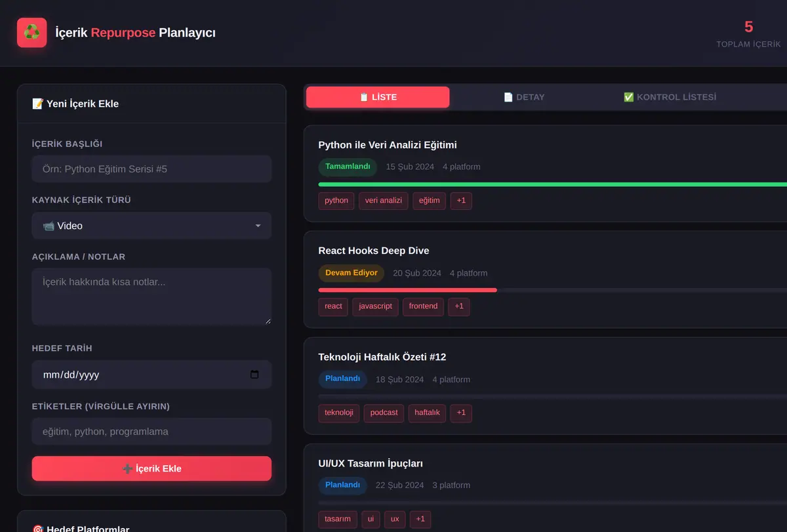Image resolution: width=787 pixels, height=532 pixels.
Task: Click the tasarım tag
Action: point(338,519)
